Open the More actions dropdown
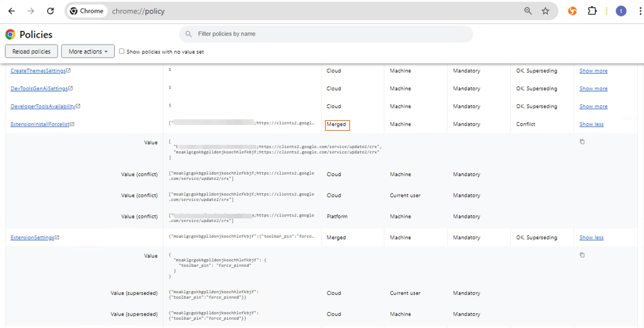 coord(88,51)
